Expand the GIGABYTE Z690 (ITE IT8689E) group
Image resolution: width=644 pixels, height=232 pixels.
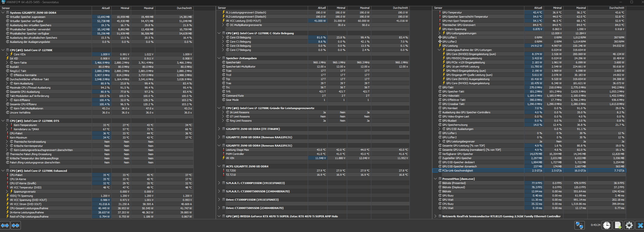[x=219, y=129]
